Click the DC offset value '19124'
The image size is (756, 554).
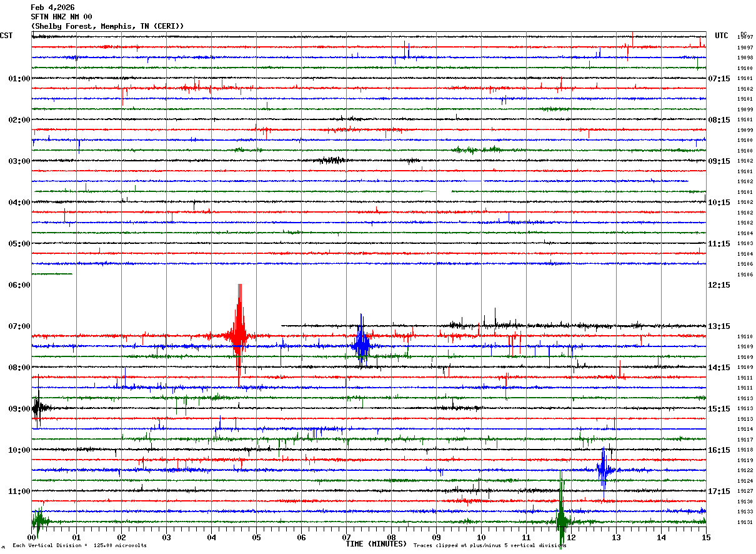point(745,481)
